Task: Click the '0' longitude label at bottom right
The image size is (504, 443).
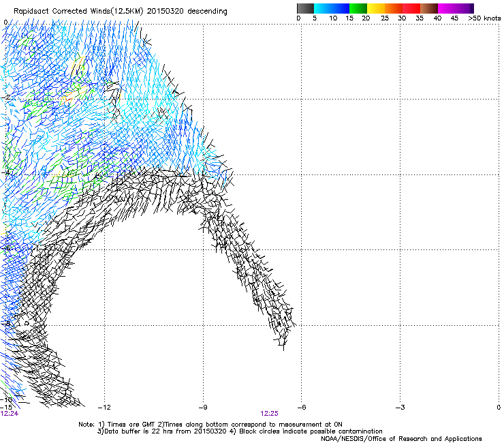Action: pyautogui.click(x=499, y=408)
